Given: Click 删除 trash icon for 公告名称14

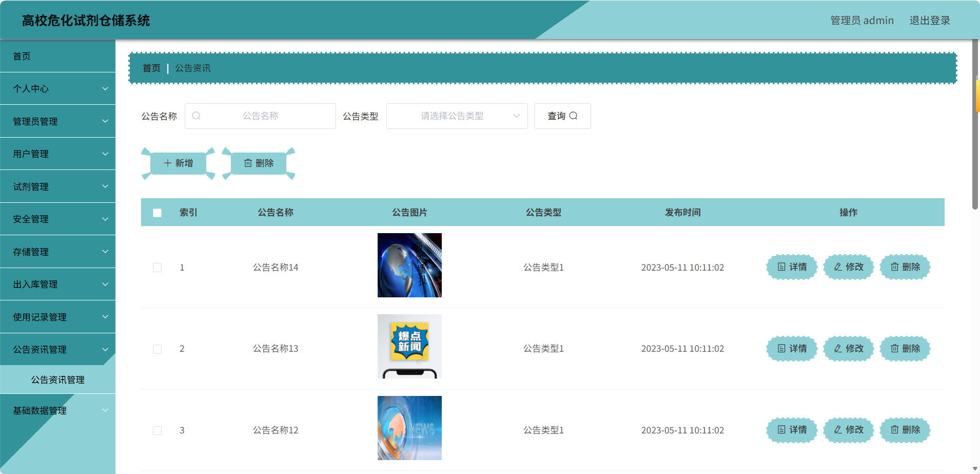Looking at the screenshot, I should (895, 267).
